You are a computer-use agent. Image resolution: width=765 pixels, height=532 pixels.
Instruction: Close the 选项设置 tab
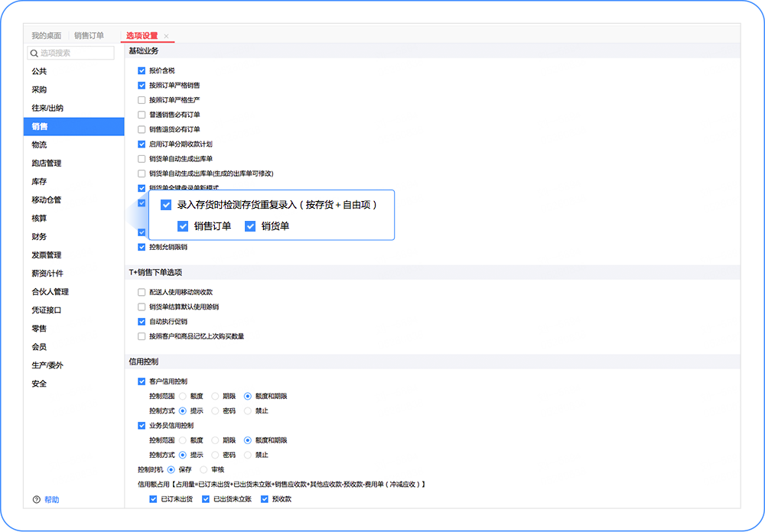click(166, 36)
